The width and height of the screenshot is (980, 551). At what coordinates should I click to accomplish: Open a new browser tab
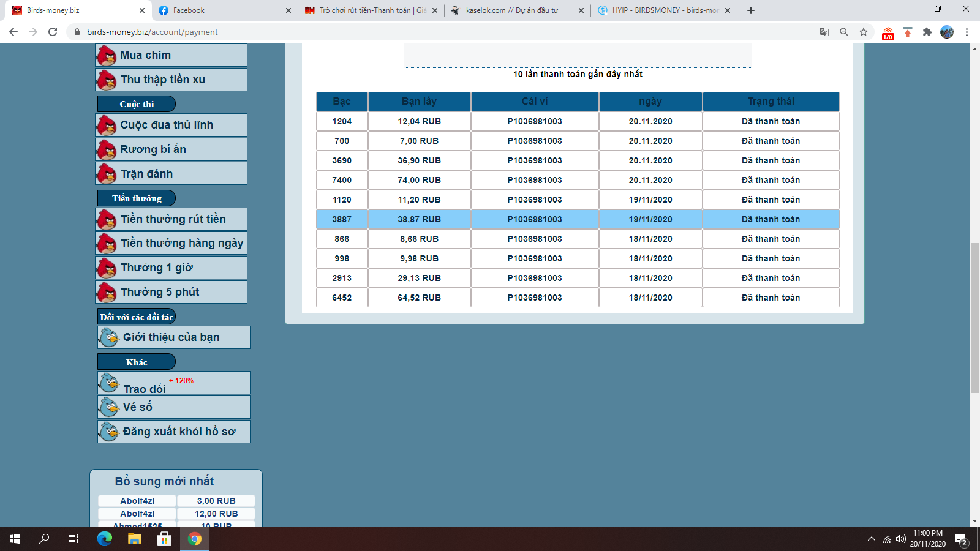click(751, 10)
